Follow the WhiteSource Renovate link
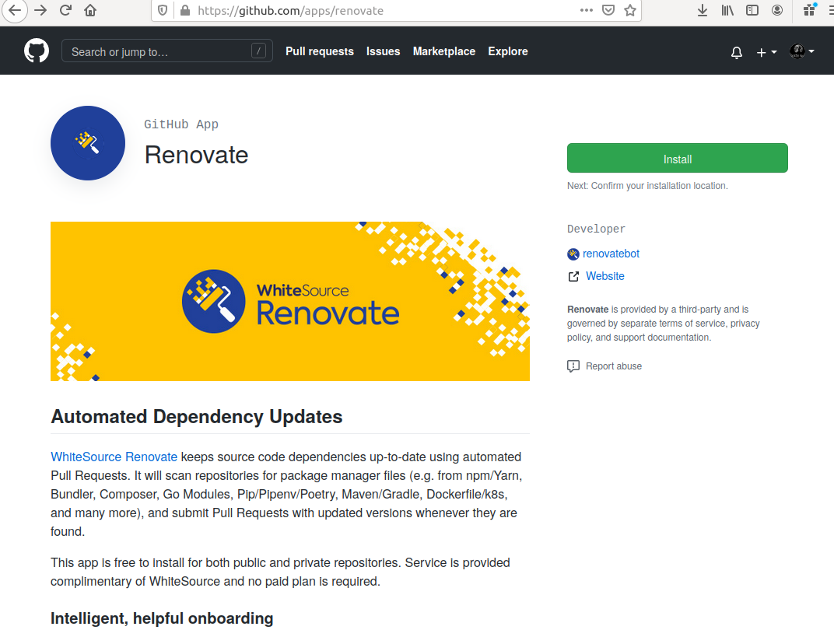This screenshot has width=834, height=644. pyautogui.click(x=114, y=457)
